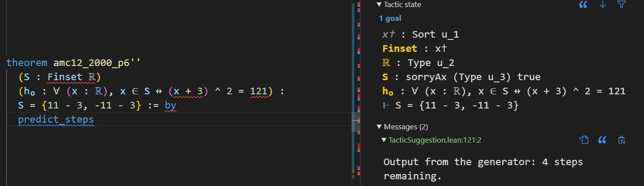Viewport: 644px width, 186px height.
Task: Click the quote icon in TacticSuggestion.lean row
Action: click(602, 140)
